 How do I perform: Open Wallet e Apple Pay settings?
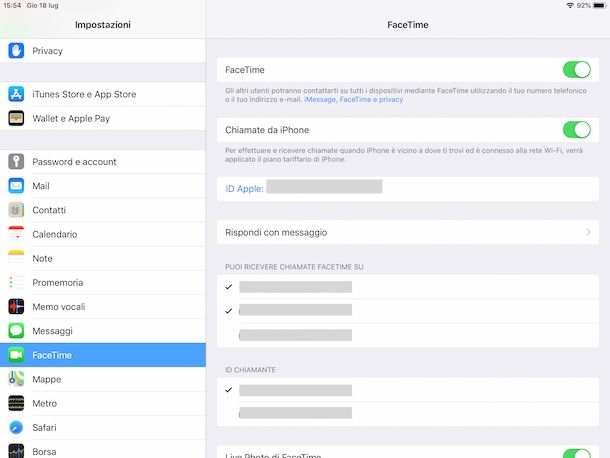[103, 118]
